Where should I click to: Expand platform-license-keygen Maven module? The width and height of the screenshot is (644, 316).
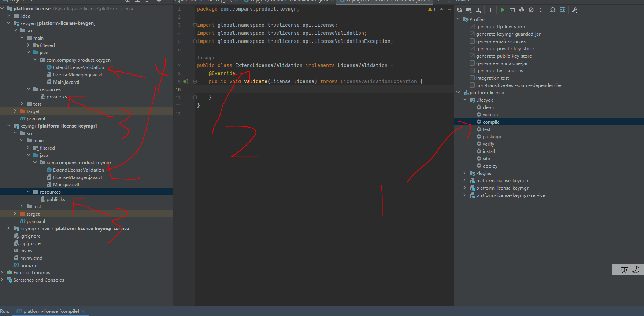pos(465,180)
